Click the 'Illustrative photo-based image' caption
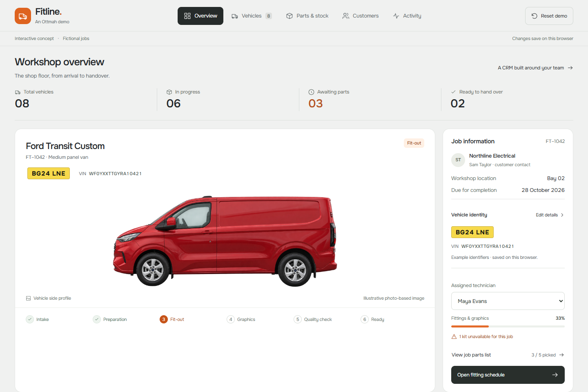588x392 pixels. pyautogui.click(x=394, y=298)
